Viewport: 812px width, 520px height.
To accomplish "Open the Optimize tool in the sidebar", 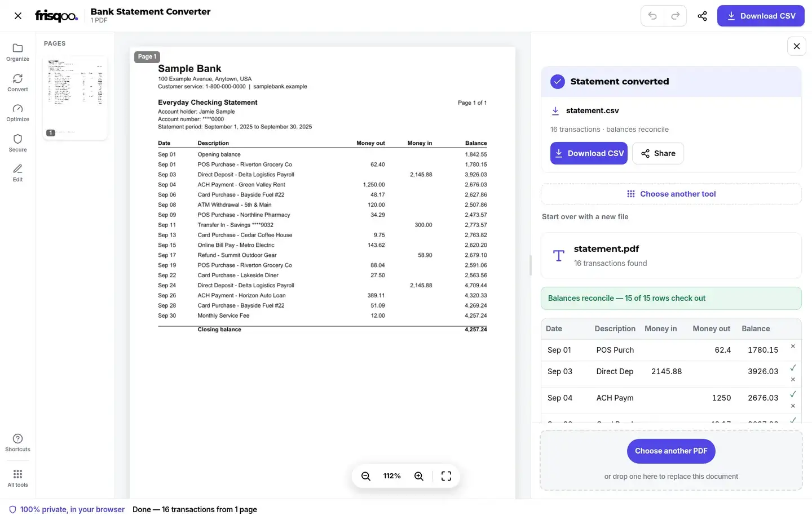I will 17,112.
